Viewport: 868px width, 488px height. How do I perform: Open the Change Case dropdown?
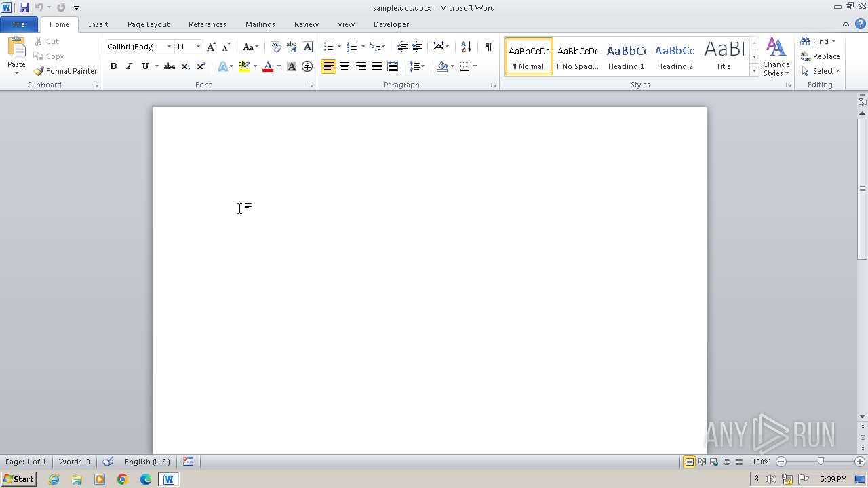pos(250,47)
